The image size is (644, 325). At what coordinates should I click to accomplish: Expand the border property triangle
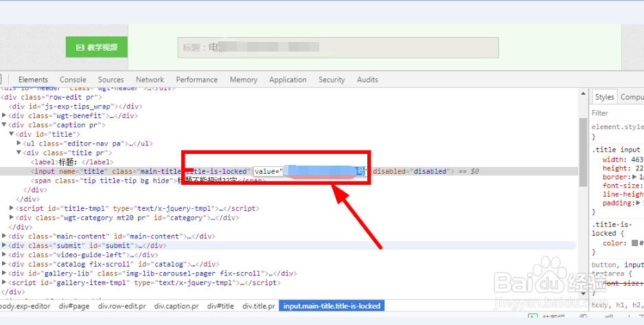(634, 177)
